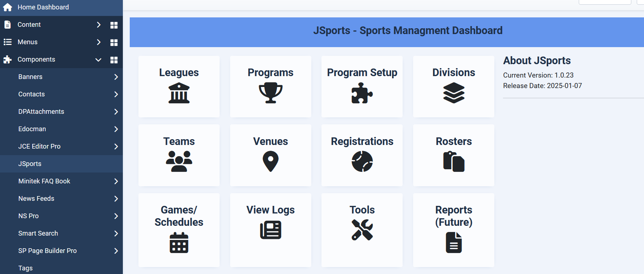Open the View Logs title link
Image resolution: width=644 pixels, height=274 pixels.
tap(271, 210)
